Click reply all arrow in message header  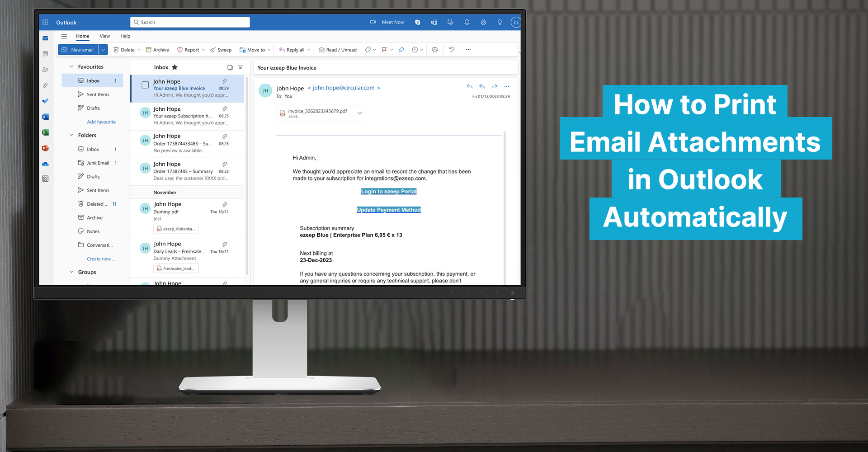482,86
